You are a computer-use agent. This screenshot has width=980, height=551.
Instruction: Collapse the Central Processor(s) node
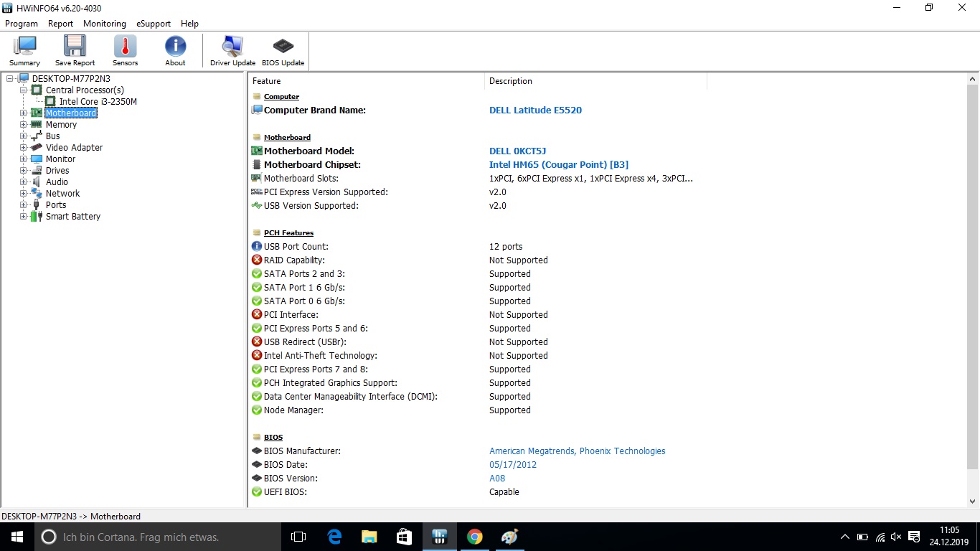point(24,90)
